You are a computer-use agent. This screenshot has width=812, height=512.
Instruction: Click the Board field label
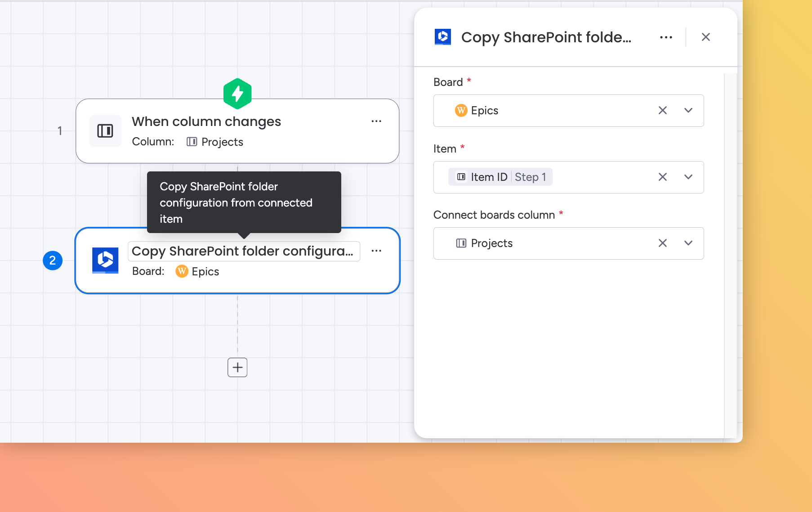coord(448,82)
